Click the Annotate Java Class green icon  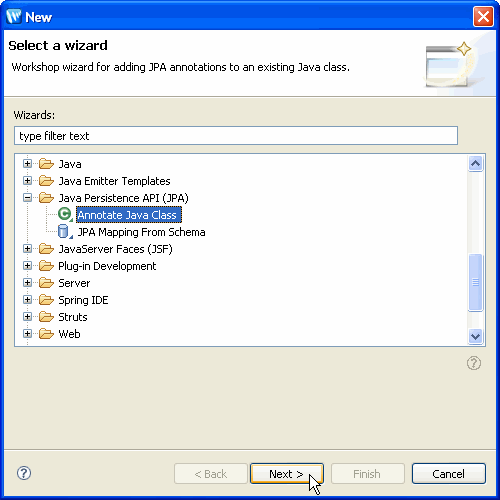65,214
